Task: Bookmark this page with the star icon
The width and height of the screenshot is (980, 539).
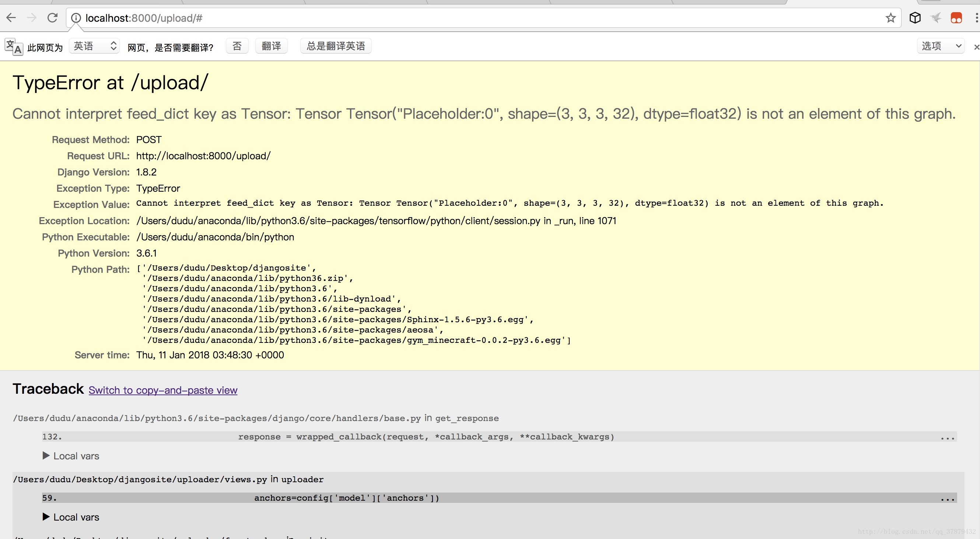Action: coord(890,18)
